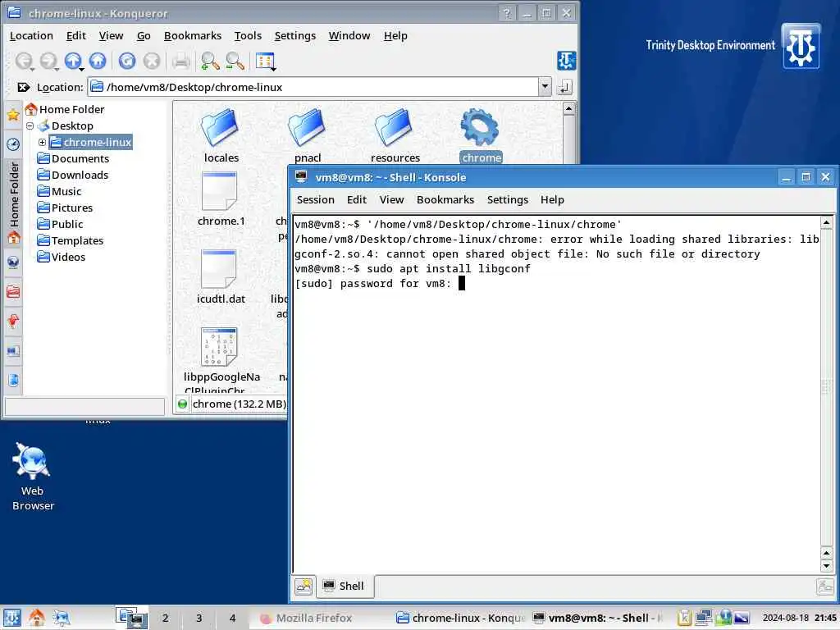The width and height of the screenshot is (840, 630).
Task: Select Downloads in the sidebar tree
Action: tap(73, 176)
